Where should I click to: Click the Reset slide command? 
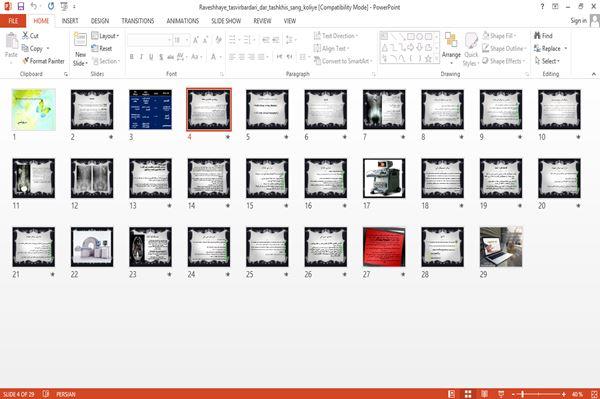[x=102, y=48]
